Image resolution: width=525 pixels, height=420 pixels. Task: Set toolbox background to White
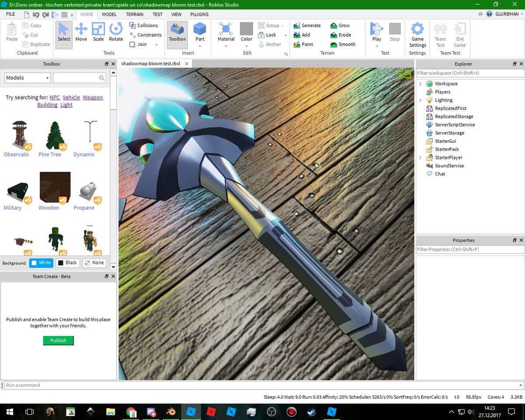tap(41, 263)
